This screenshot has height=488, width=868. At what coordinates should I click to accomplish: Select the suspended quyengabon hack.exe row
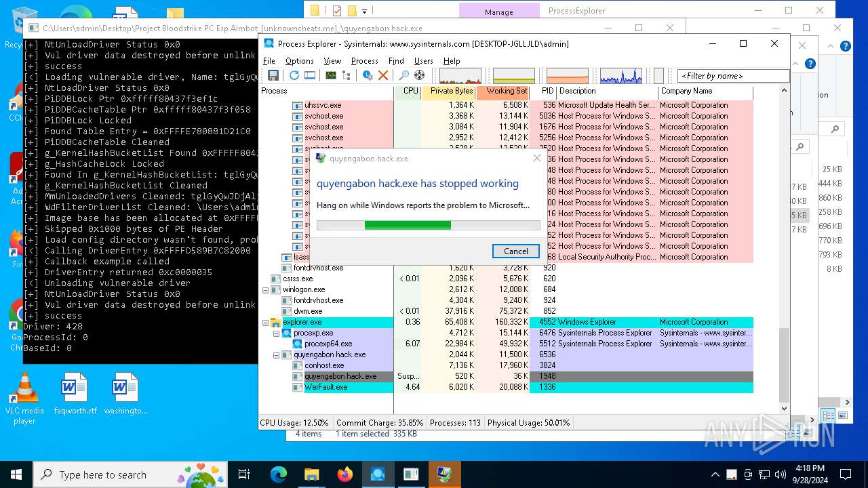(507, 376)
